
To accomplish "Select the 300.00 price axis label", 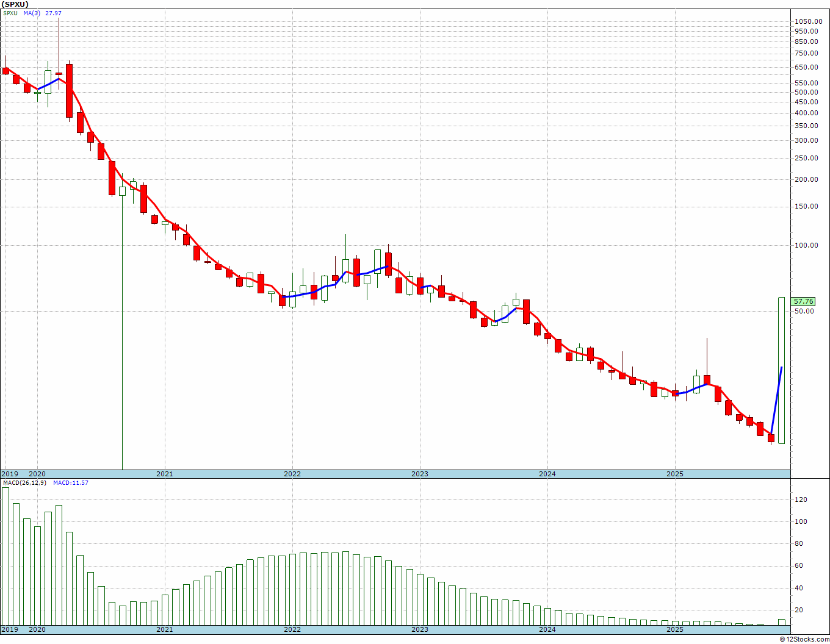I will coord(806,140).
